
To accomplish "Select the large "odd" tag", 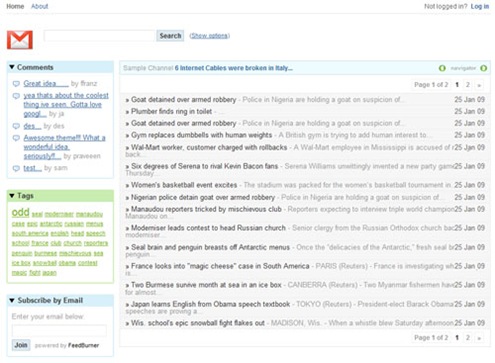I will 20,212.
